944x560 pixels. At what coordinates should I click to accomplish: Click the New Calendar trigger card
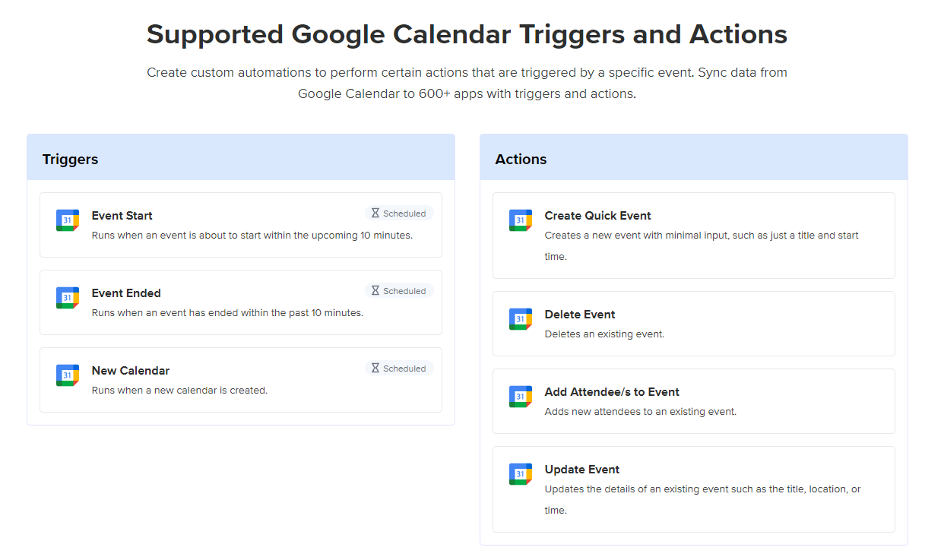(241, 380)
